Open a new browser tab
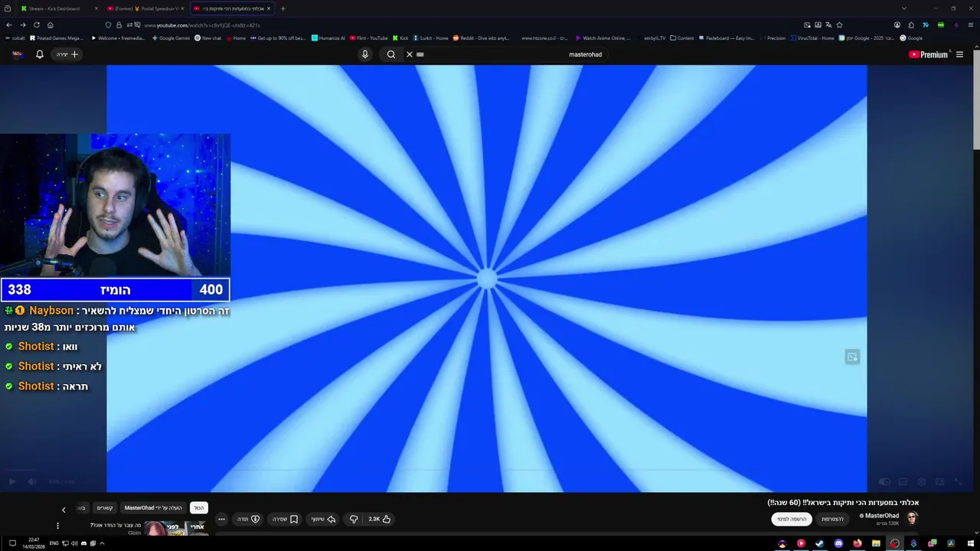The image size is (980, 551). (283, 8)
